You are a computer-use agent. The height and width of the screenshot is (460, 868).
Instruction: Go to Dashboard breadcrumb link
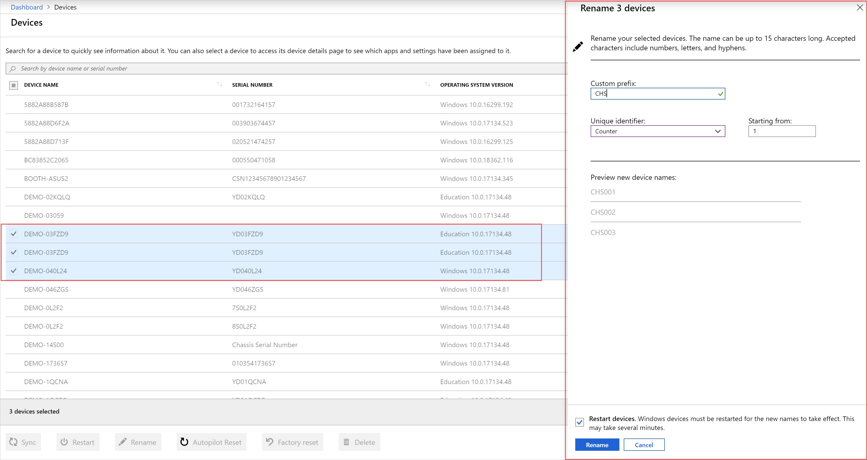pyautogui.click(x=27, y=7)
